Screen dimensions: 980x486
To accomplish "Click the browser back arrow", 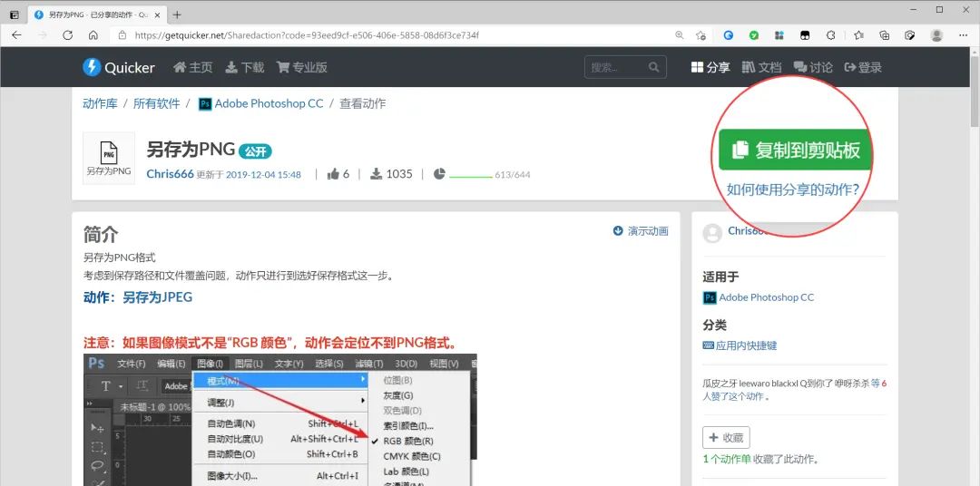I will 17,35.
